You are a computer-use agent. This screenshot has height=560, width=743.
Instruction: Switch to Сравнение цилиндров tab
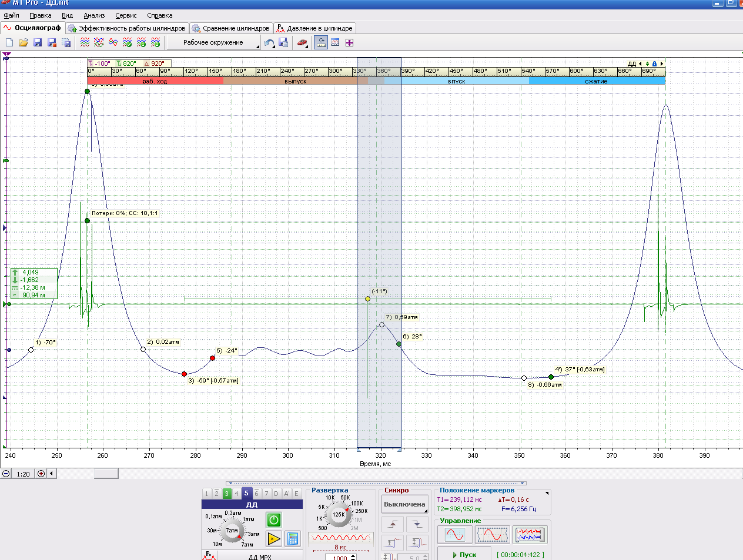pos(231,28)
